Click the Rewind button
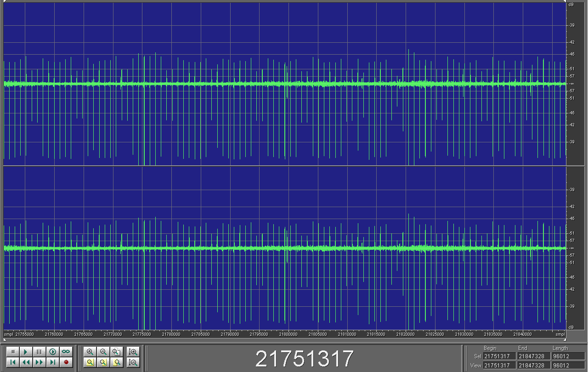588x372 pixels. tap(26, 362)
